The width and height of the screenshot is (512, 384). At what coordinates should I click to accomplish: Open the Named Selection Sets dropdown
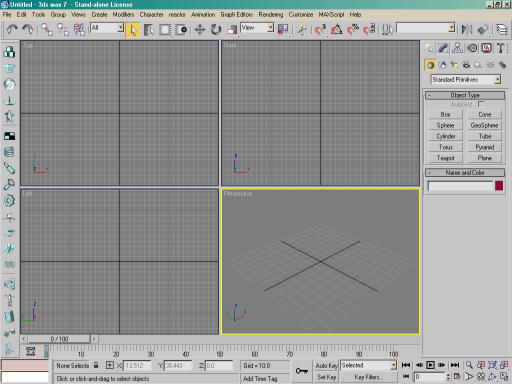click(426, 28)
